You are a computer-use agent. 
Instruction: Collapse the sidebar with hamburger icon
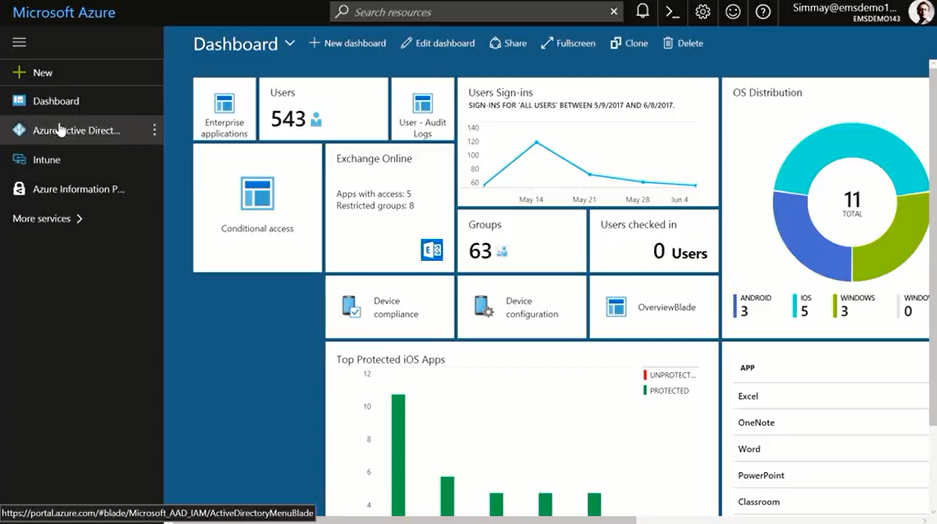click(19, 42)
